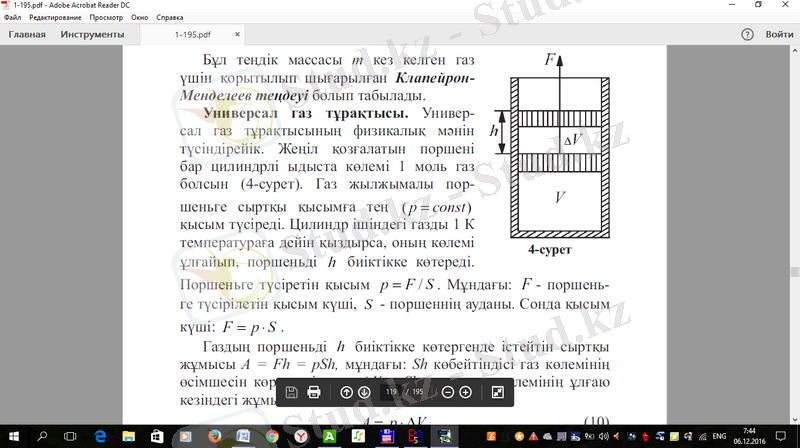This screenshot has height=448, width=800.
Task: Zoom out with the minus icon
Action: coord(447,392)
